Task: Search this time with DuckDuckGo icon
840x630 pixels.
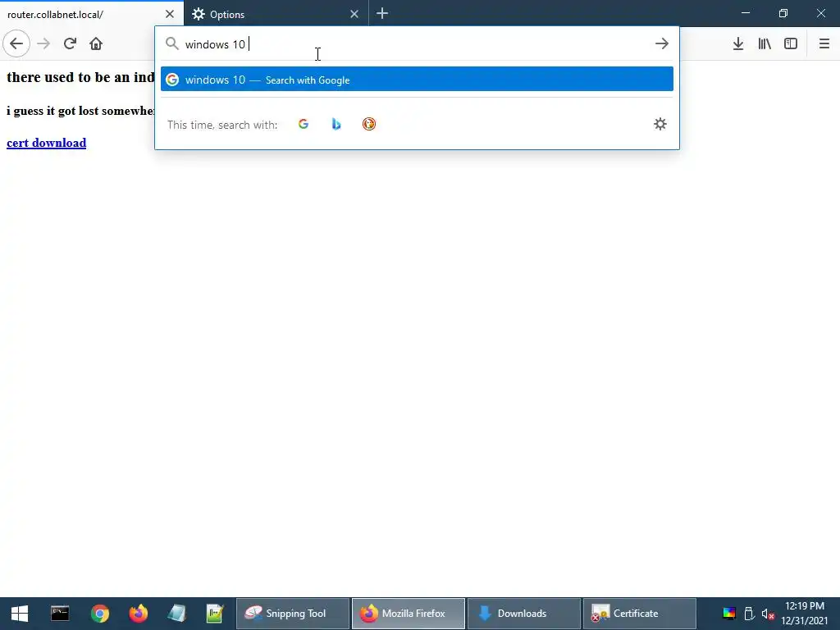Action: pos(369,125)
